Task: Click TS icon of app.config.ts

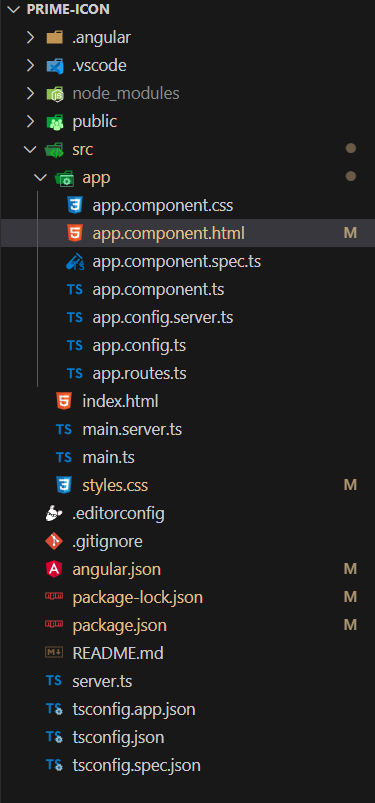Action: [x=75, y=346]
